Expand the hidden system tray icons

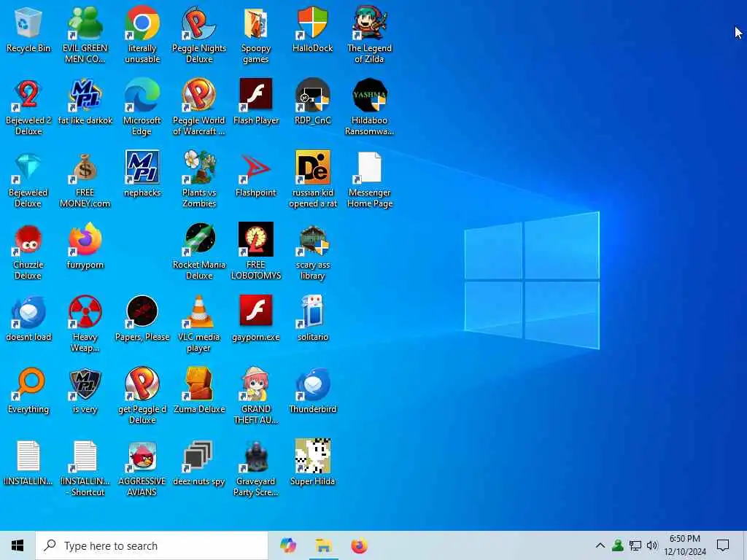(600, 545)
